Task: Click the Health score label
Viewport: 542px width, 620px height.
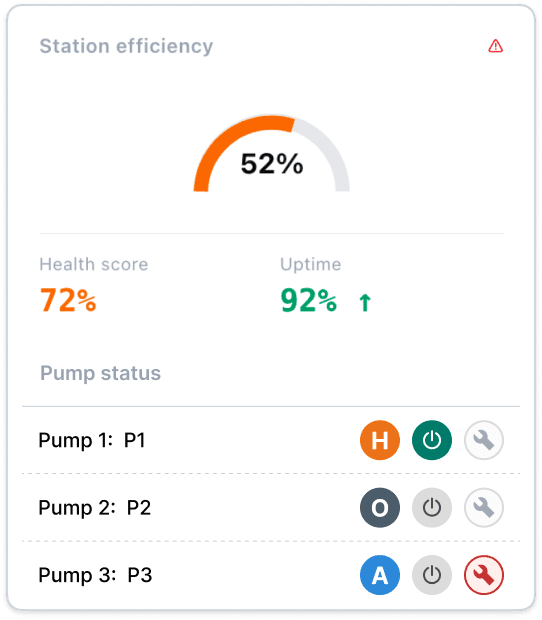Action: (94, 264)
